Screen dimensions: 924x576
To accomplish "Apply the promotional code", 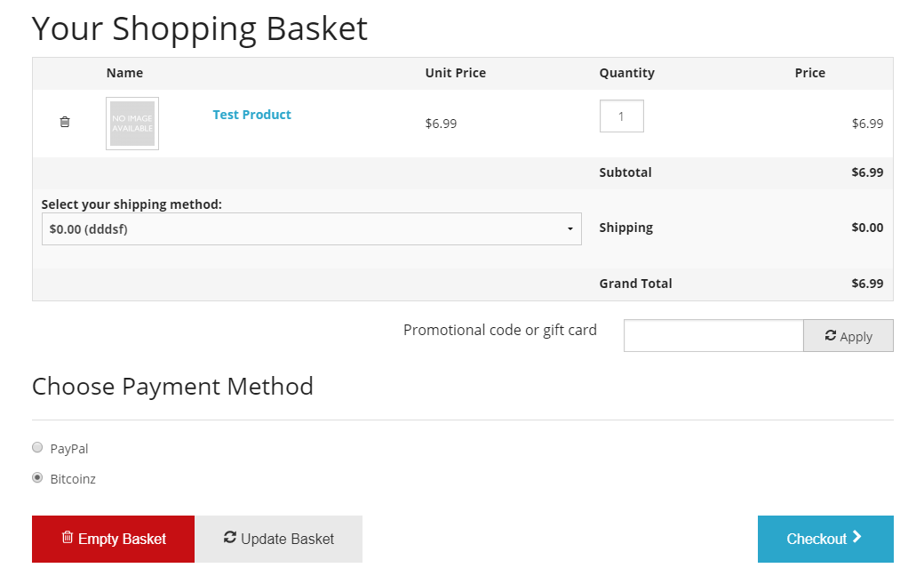I will pyautogui.click(x=848, y=335).
